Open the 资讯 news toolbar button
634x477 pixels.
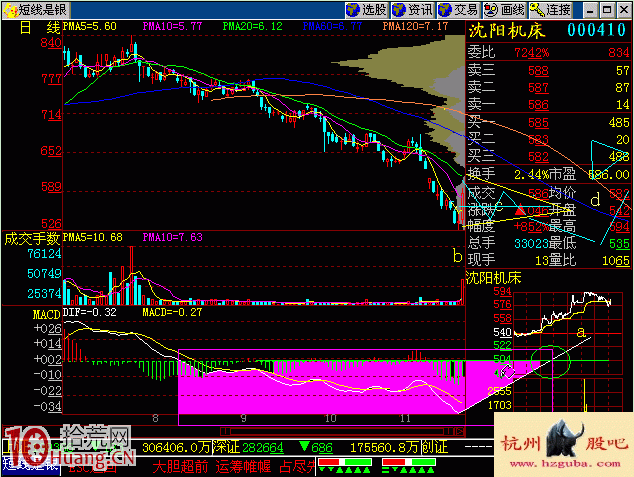click(413, 10)
